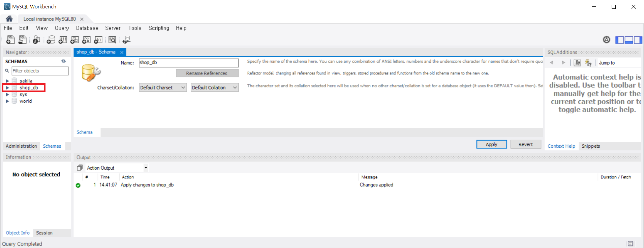Close the Local instance MySQL80 tab
The height and width of the screenshot is (248, 644).
[82, 19]
